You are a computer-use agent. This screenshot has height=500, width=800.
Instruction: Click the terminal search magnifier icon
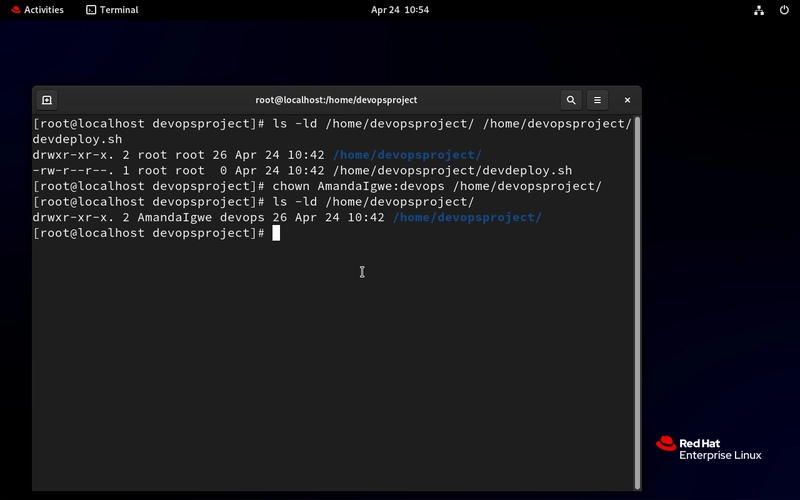click(x=571, y=100)
